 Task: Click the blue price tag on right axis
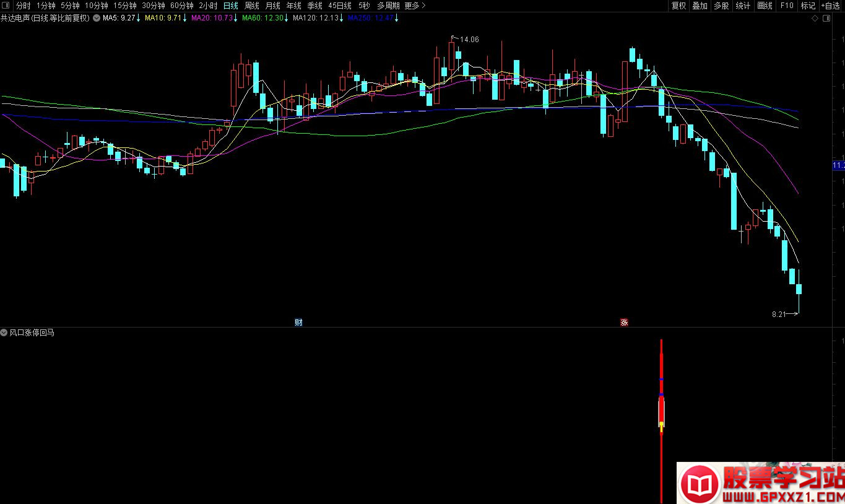839,165
